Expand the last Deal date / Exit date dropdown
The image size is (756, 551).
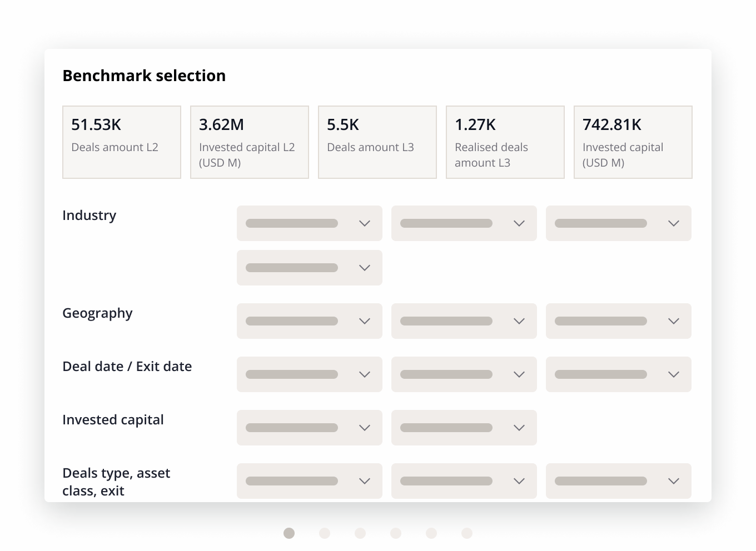point(618,374)
